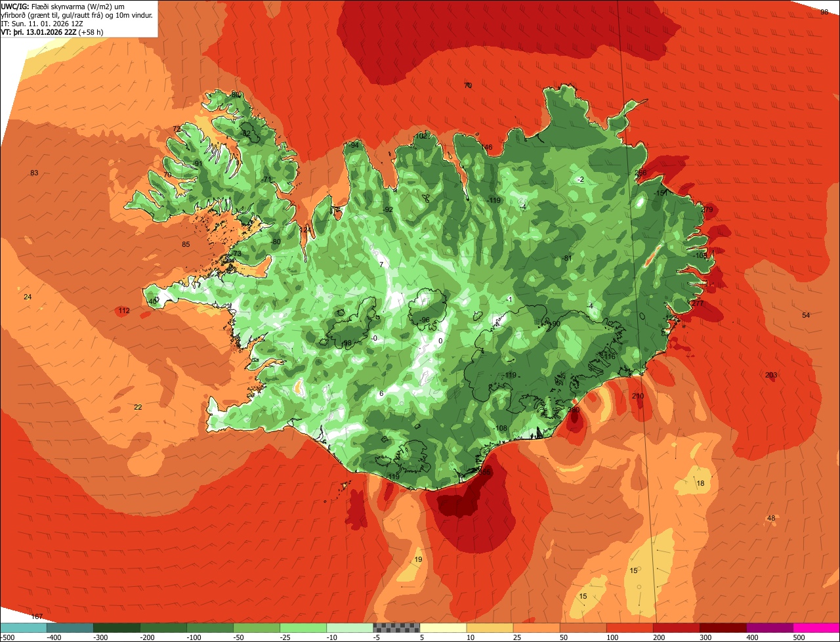Click the map value '167' at bottom left

pyautogui.click(x=37, y=616)
